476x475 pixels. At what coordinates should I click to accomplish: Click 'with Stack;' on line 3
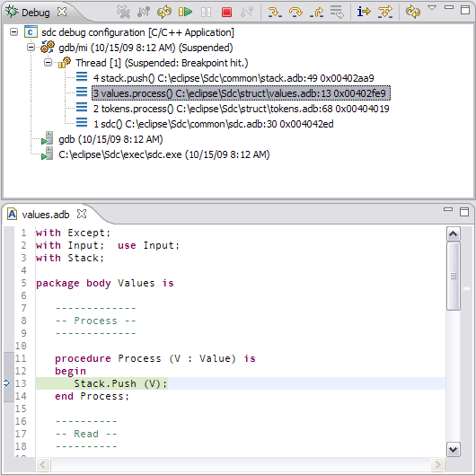point(70,258)
